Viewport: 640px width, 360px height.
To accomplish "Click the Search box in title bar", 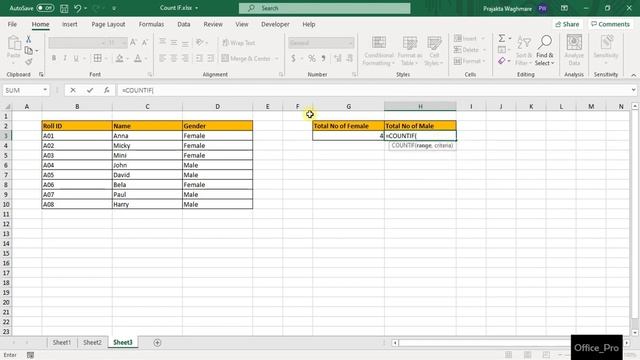I will 324,8.
